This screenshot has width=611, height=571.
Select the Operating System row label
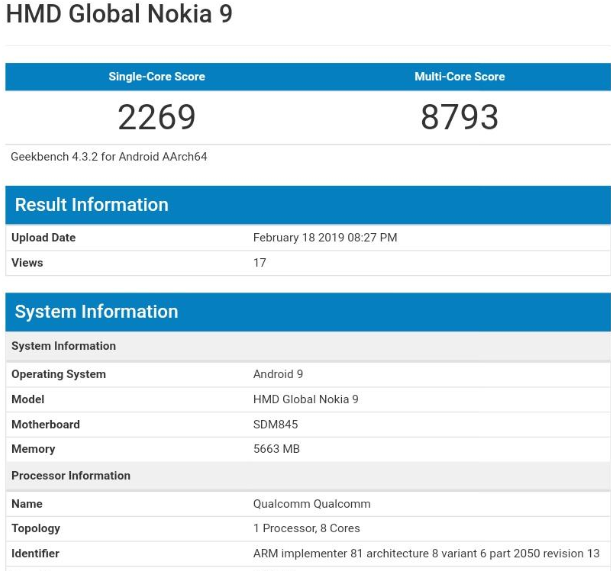pos(58,374)
